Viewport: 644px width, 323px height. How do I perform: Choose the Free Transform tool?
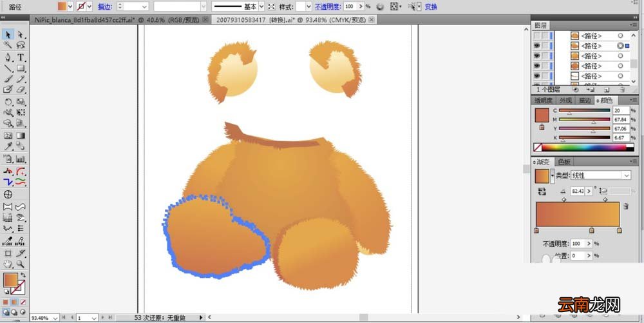click(21, 112)
